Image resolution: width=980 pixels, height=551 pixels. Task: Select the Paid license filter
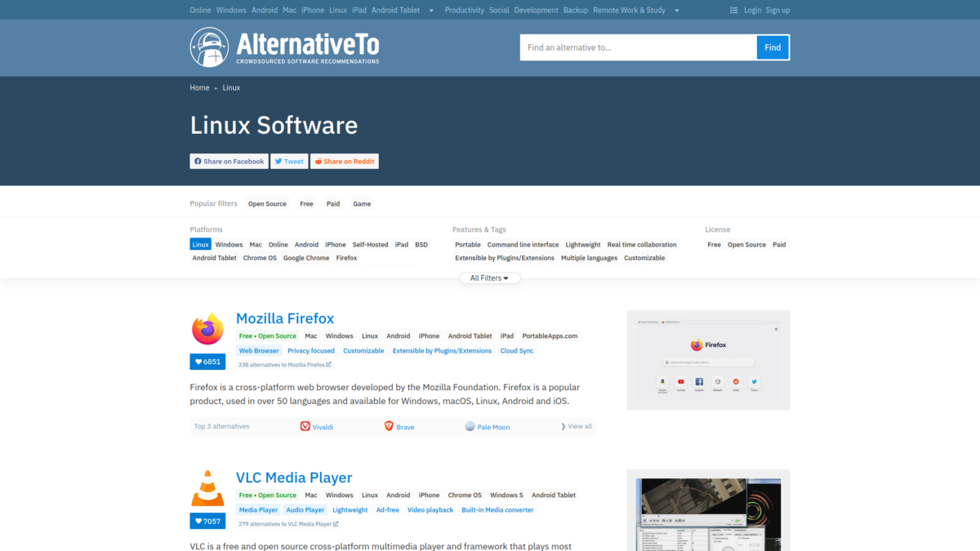point(779,245)
